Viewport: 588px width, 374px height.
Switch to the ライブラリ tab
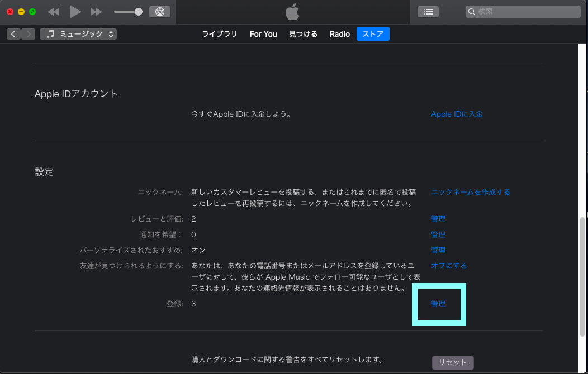pyautogui.click(x=219, y=34)
